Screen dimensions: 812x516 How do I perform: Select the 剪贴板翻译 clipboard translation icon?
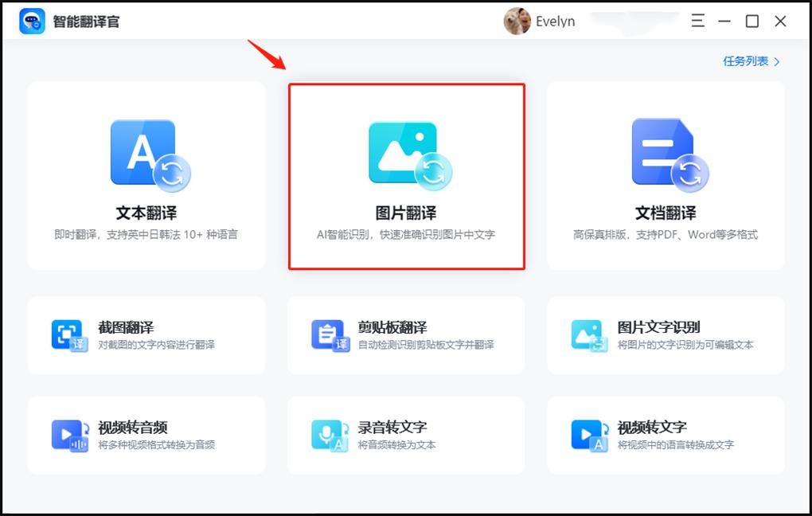click(x=330, y=335)
